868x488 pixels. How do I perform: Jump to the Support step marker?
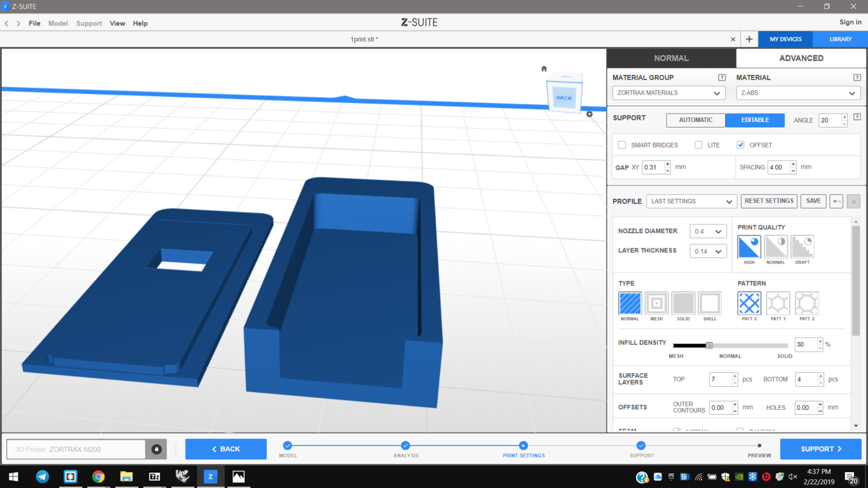(x=641, y=445)
